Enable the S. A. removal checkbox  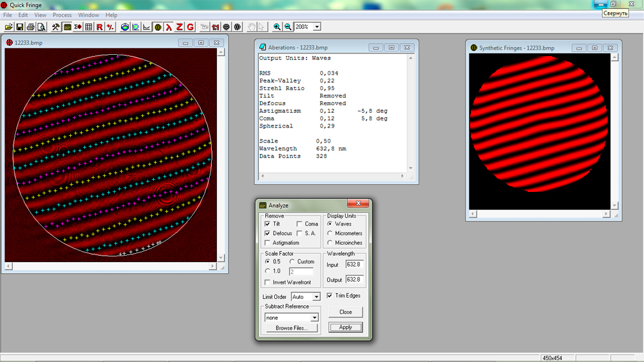pyautogui.click(x=299, y=233)
